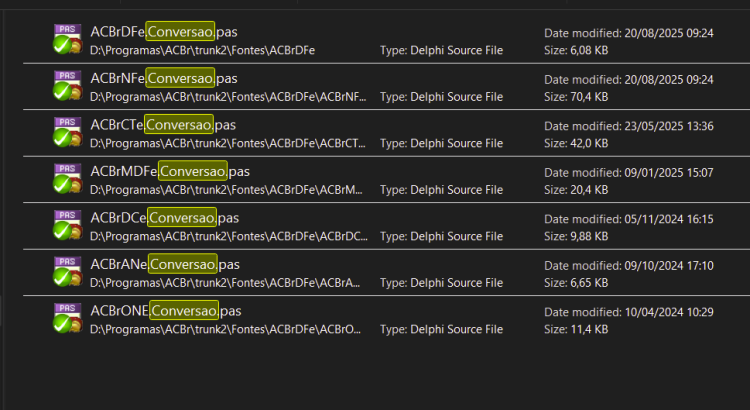
Task: Click the file name ACBrMDFe.Conversao.pas
Action: point(170,171)
